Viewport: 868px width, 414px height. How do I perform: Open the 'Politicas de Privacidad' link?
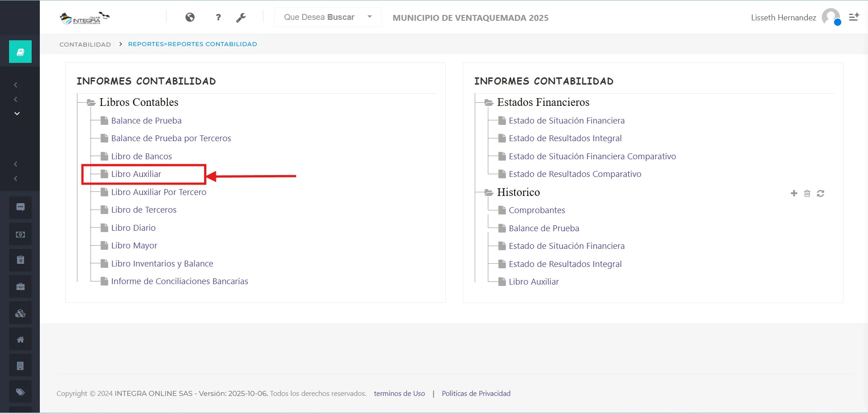pos(476,394)
